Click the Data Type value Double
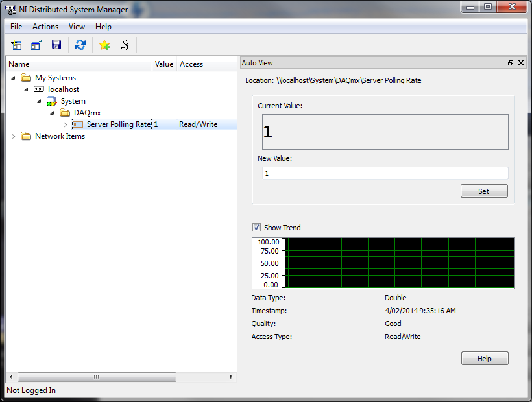Image resolution: width=532 pixels, height=402 pixels. click(395, 298)
